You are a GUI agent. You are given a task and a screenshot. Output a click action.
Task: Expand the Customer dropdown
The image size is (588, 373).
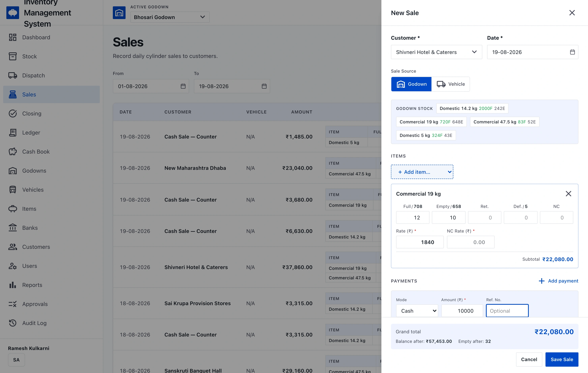(x=436, y=52)
